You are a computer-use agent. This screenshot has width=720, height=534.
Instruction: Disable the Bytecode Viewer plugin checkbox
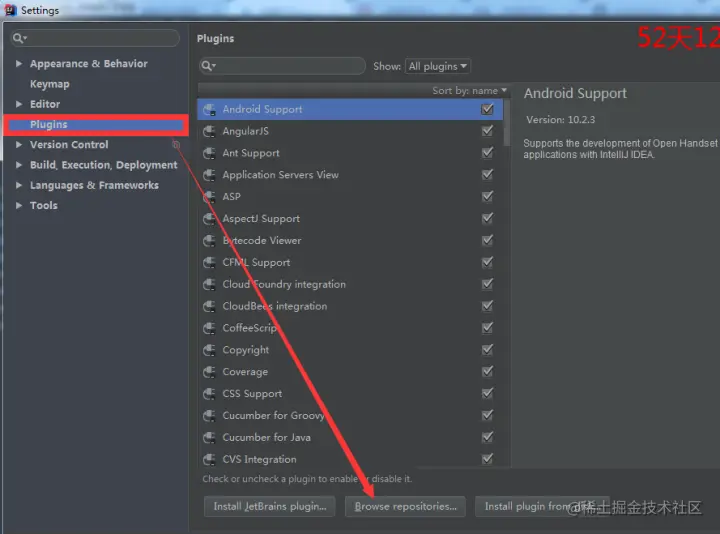487,240
